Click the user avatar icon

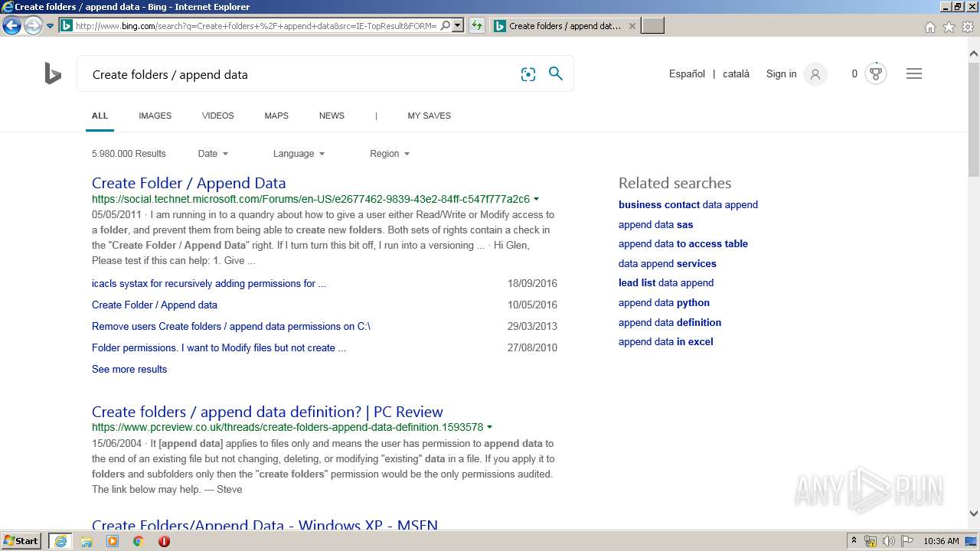pos(815,74)
